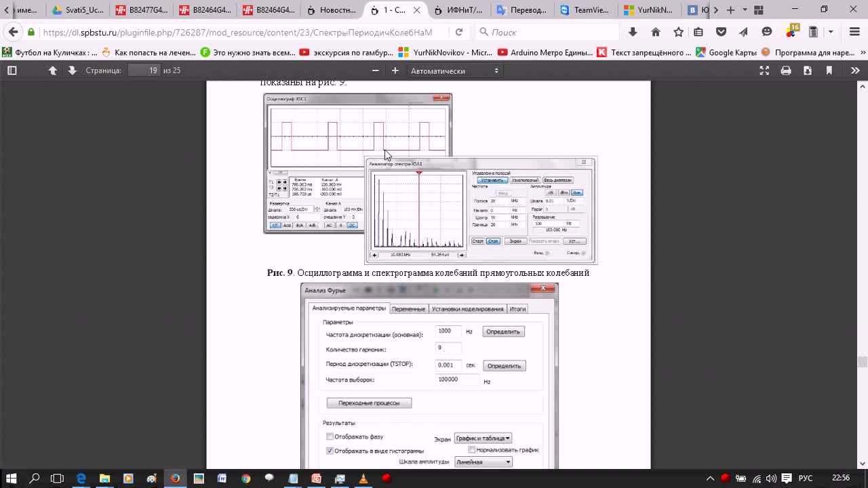The image size is (868, 488).
Task: Open the 'Google Карты' bookmark
Action: coord(726,52)
